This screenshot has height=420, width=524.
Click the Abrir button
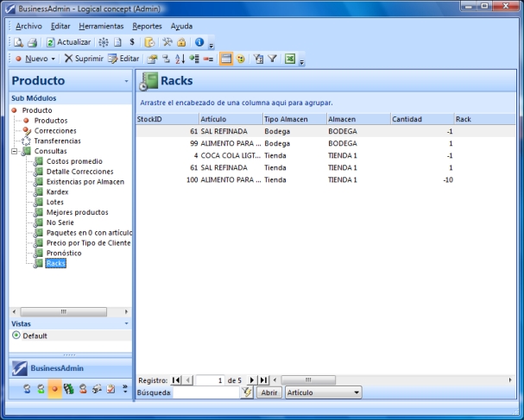[269, 392]
